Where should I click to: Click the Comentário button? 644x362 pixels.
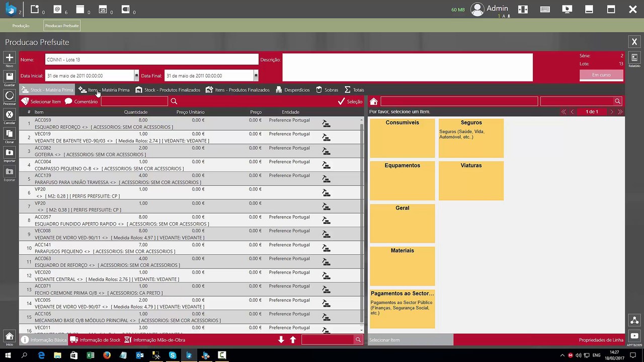(x=81, y=102)
